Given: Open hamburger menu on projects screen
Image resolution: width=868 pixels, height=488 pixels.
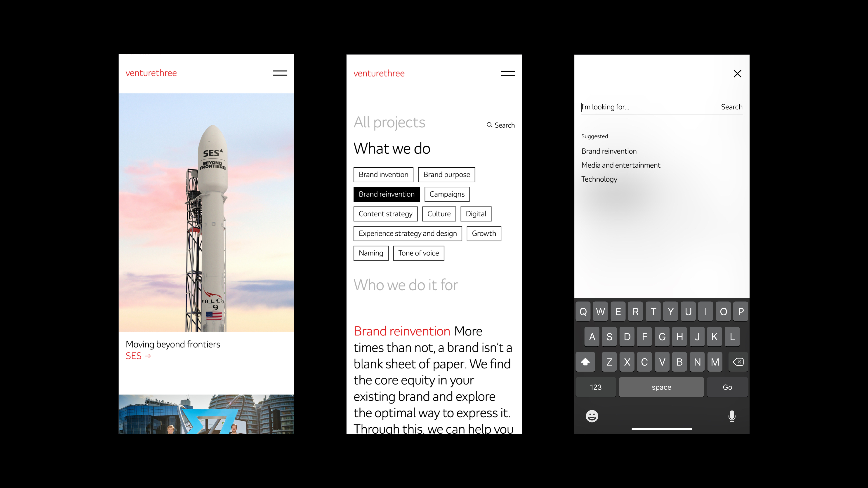Looking at the screenshot, I should pyautogui.click(x=507, y=73).
